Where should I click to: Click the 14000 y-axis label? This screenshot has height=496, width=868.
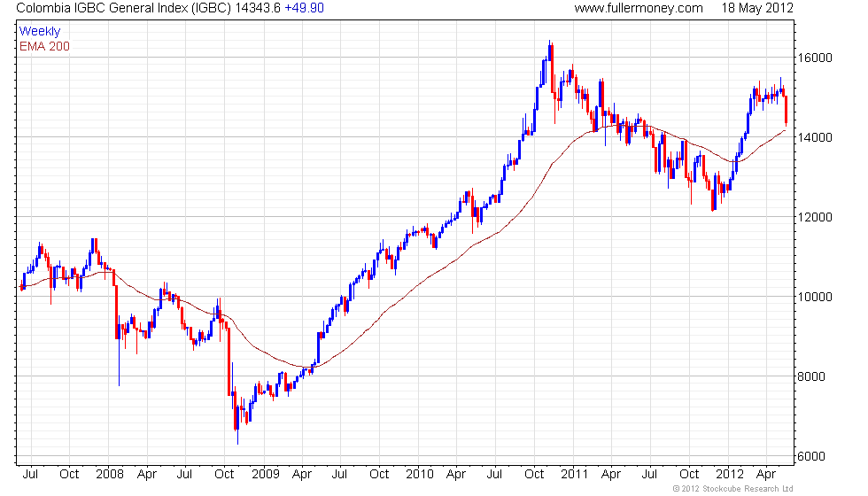(814, 138)
